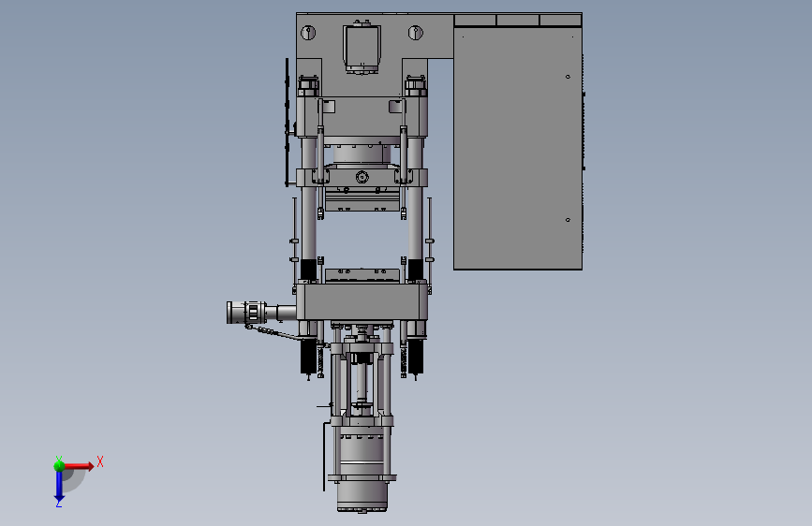Click the red X axis arrow on triad
The image size is (812, 526).
pos(79,466)
